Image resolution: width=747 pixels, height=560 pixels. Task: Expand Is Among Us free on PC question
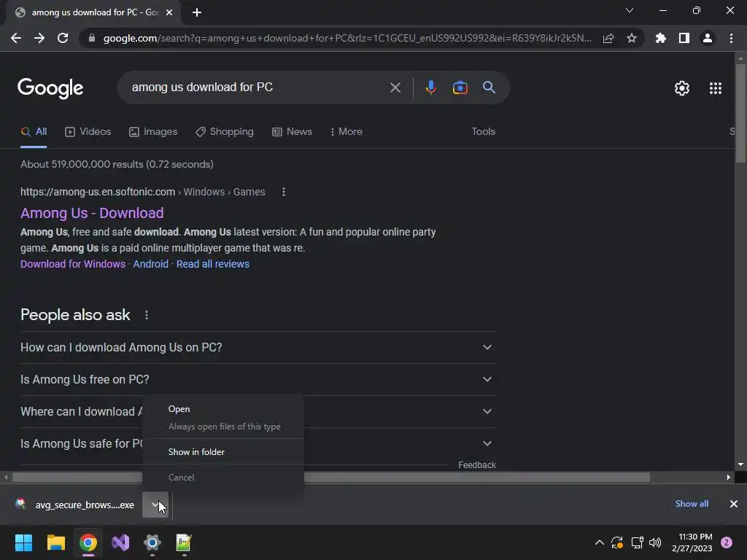point(258,379)
